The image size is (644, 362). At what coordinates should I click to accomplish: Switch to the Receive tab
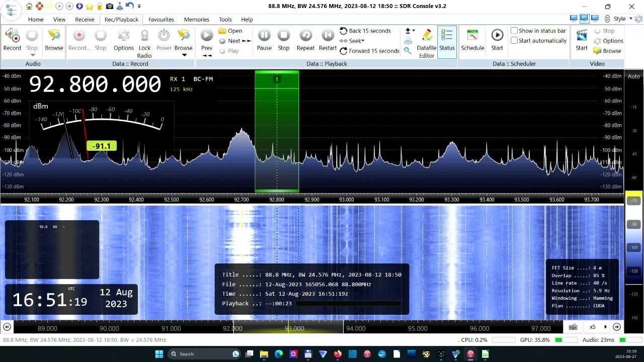tap(85, 20)
